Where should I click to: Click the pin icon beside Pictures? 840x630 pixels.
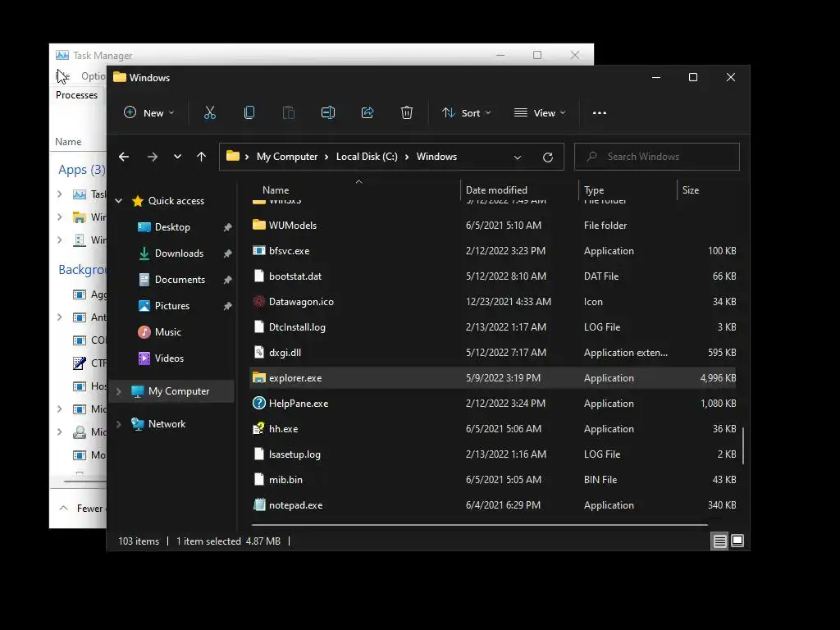coord(227,306)
